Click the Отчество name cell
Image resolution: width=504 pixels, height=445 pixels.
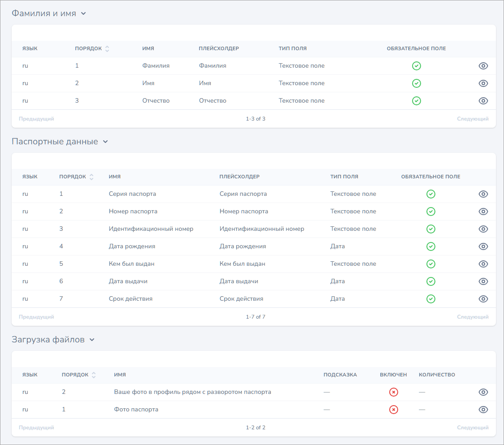[x=156, y=101]
